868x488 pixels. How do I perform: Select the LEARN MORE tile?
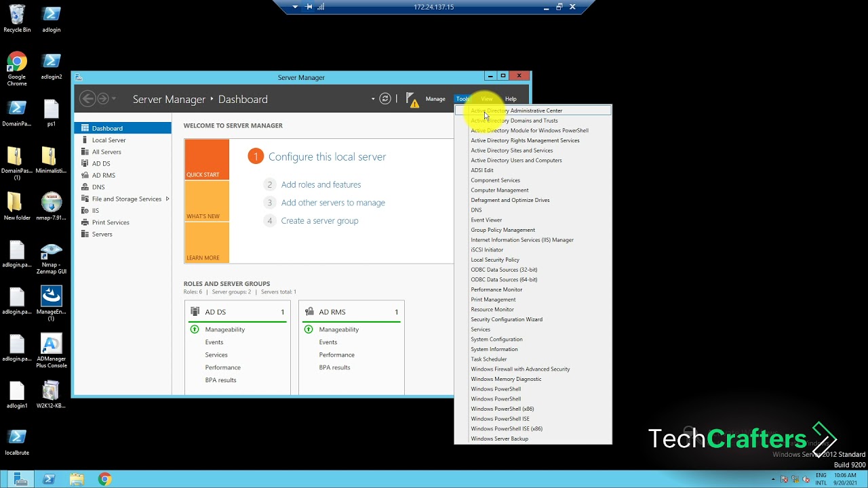207,243
